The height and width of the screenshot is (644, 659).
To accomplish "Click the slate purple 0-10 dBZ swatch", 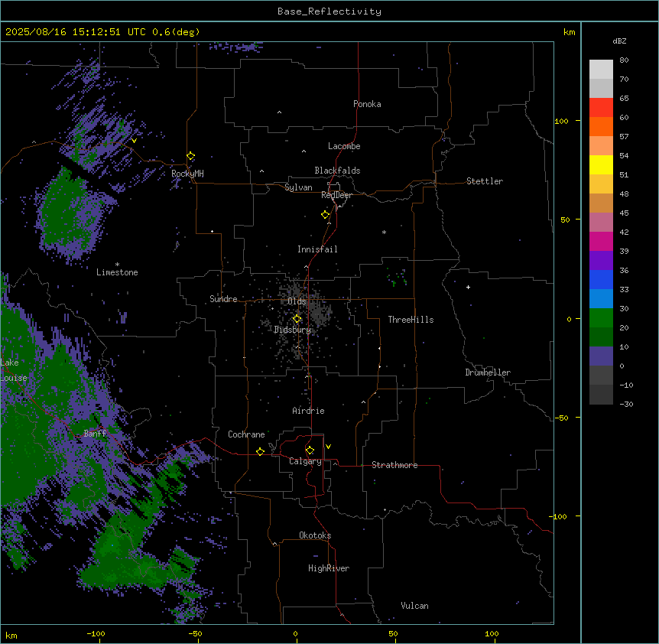I will (x=601, y=356).
